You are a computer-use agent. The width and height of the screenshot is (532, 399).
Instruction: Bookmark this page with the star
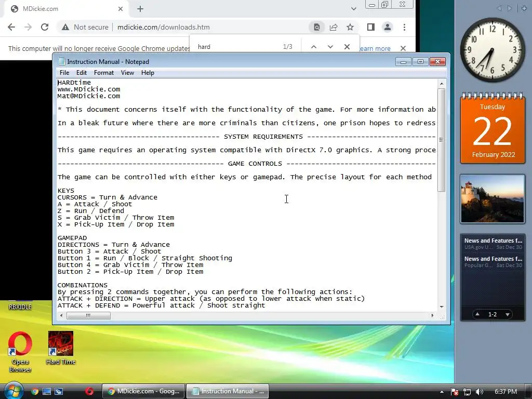tap(350, 27)
